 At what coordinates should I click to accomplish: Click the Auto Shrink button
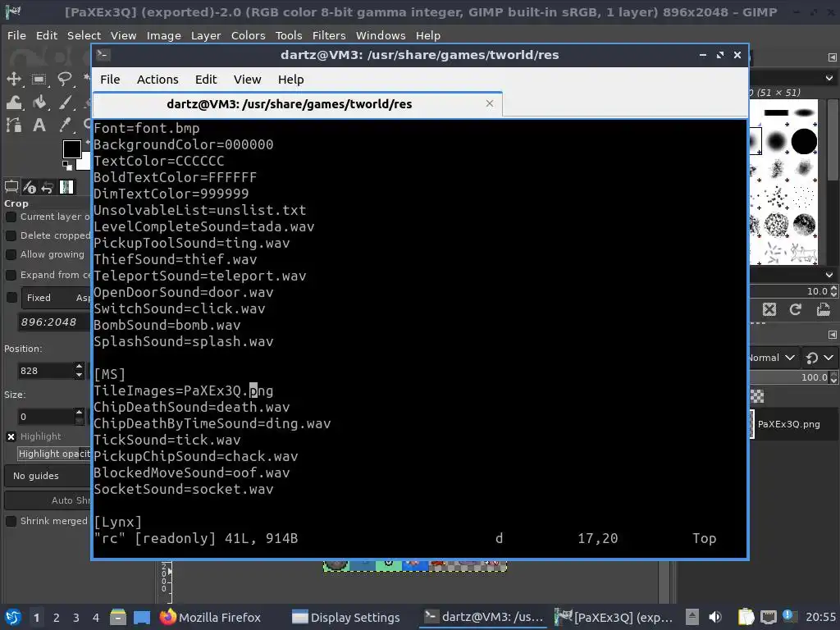pyautogui.click(x=48, y=500)
